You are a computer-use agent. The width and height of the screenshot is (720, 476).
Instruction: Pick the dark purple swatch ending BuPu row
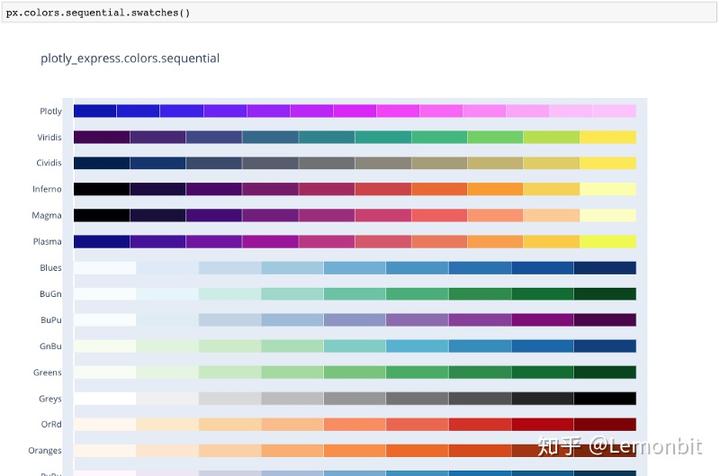(605, 320)
